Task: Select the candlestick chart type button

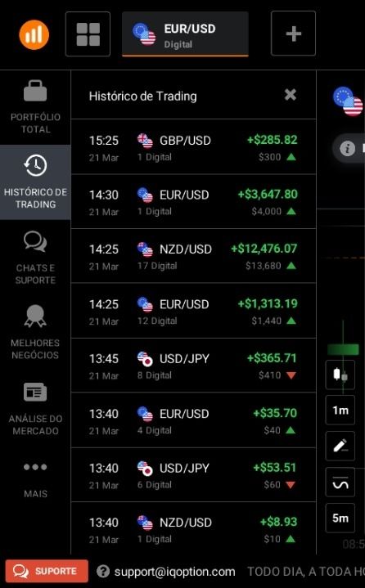Action: click(x=340, y=375)
